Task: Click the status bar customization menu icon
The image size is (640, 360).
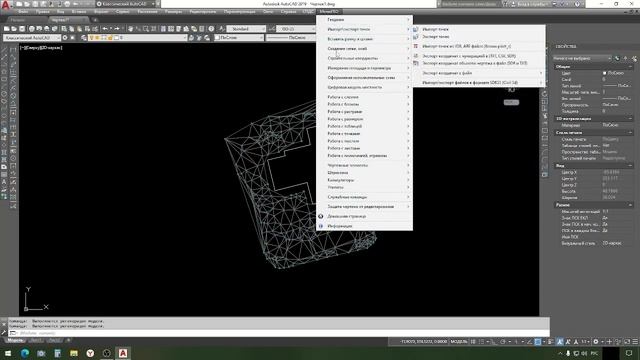Action: click(x=635, y=342)
